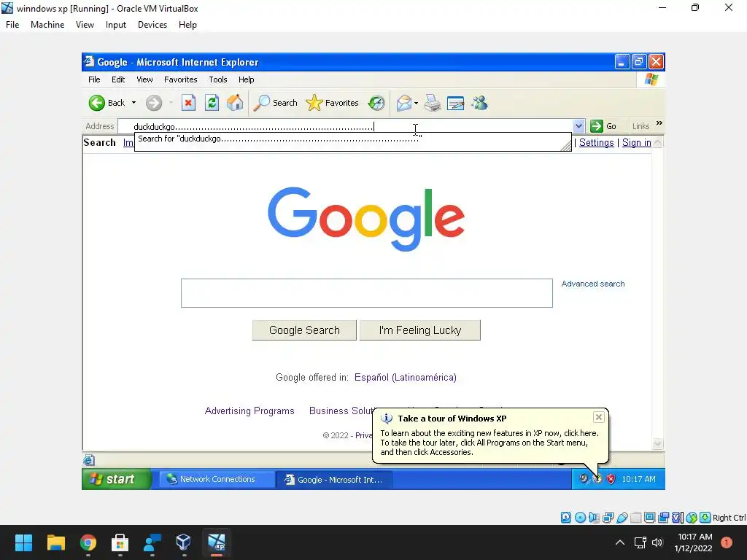Open Advertising Programs link
This screenshot has width=747, height=560.
(x=249, y=411)
